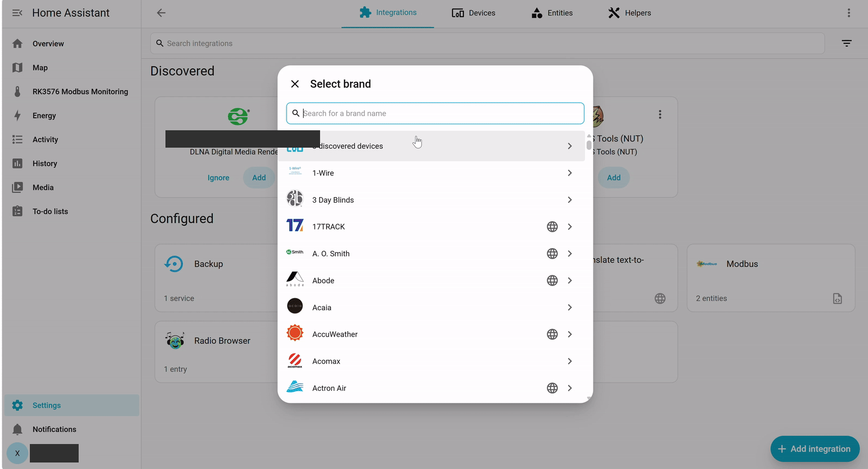Screen dimensions: 868x469
Task: Open Media in sidebar
Action: pyautogui.click(x=72, y=187)
